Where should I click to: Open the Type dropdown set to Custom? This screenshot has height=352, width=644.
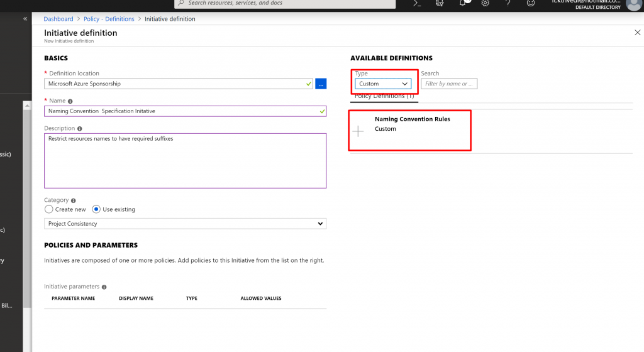[383, 84]
